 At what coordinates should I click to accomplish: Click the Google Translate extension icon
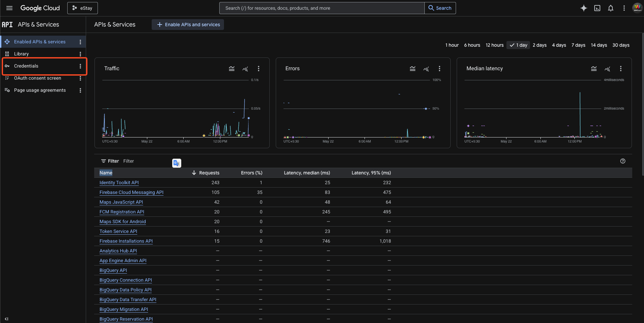coord(177,163)
